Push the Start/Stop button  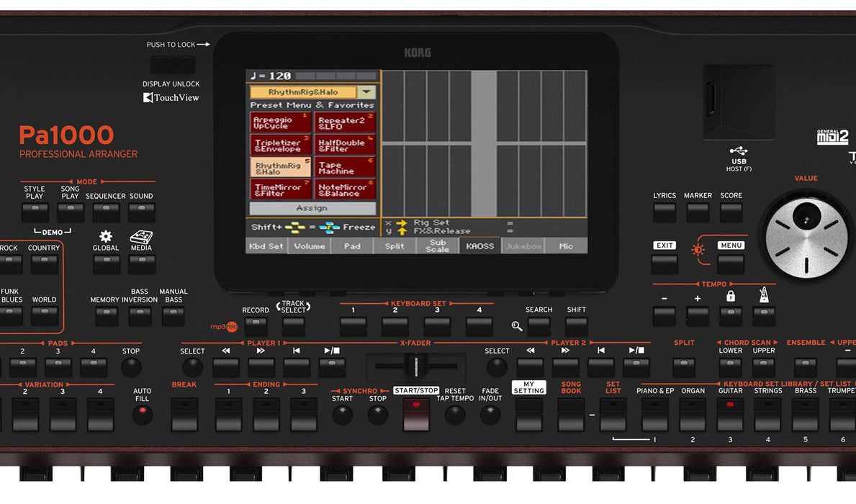click(x=416, y=415)
